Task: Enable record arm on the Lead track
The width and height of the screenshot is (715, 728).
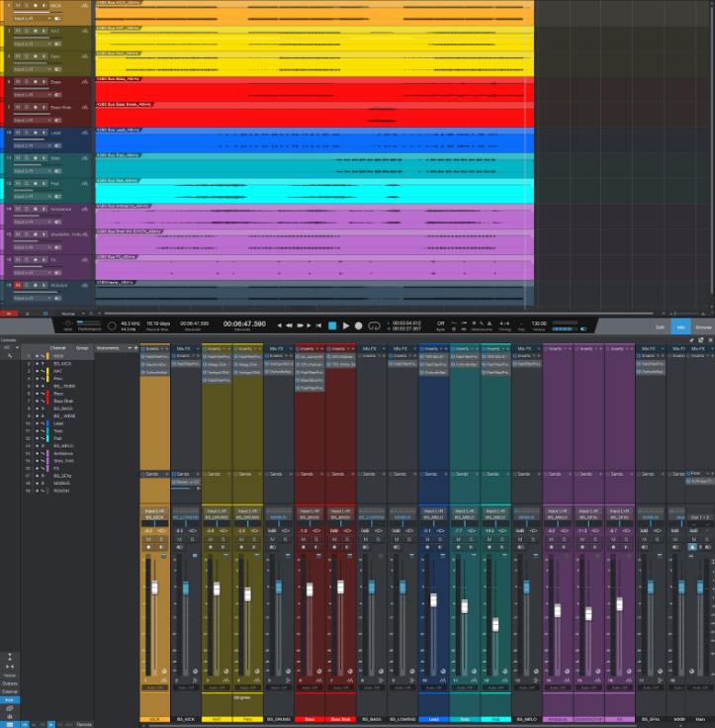Action: (x=34, y=133)
